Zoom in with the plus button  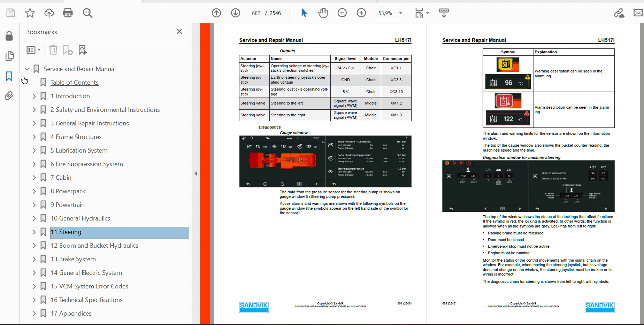361,13
